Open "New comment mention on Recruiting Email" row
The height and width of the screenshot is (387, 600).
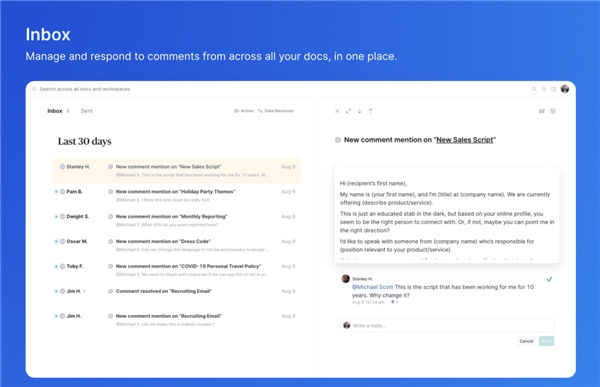pos(177,320)
